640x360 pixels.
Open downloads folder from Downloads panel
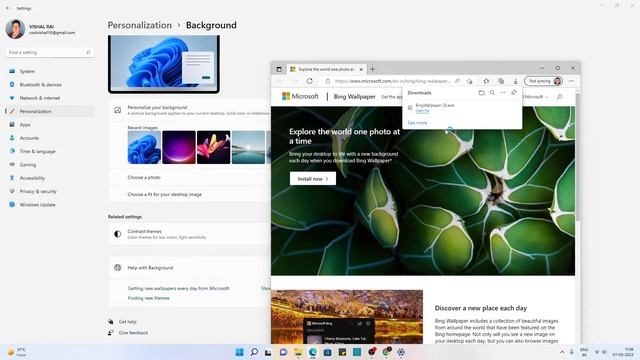(x=481, y=93)
